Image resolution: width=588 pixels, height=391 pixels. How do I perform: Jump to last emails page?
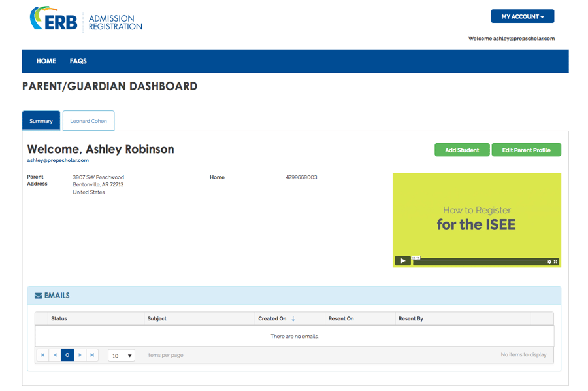(x=92, y=355)
